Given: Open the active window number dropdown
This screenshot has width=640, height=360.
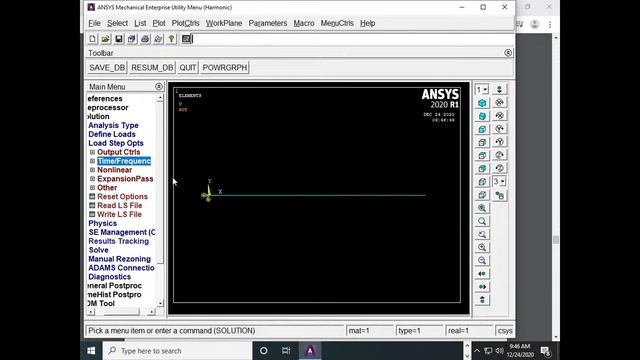Looking at the screenshot, I should tap(482, 89).
